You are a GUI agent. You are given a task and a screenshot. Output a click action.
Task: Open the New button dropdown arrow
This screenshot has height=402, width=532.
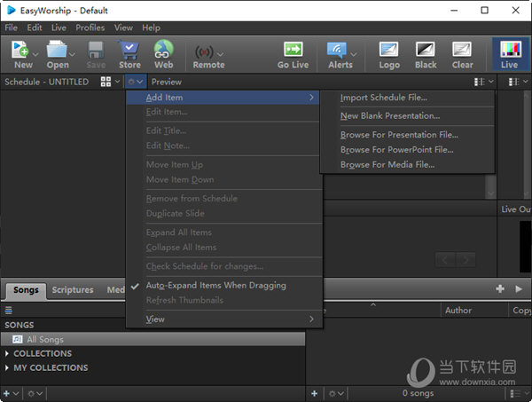click(35, 54)
